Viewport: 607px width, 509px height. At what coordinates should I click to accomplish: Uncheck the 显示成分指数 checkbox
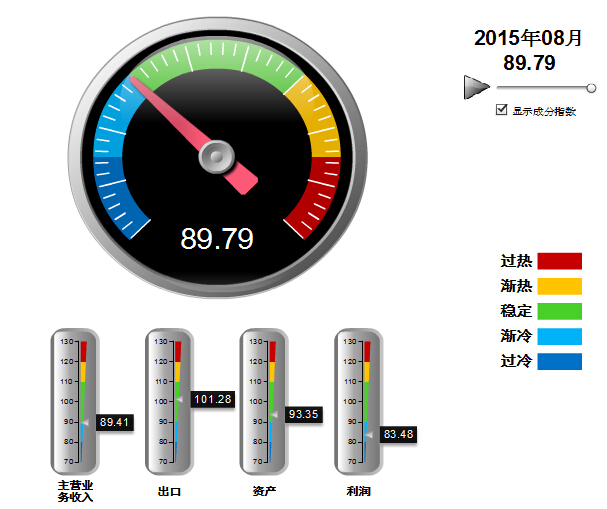(x=502, y=111)
